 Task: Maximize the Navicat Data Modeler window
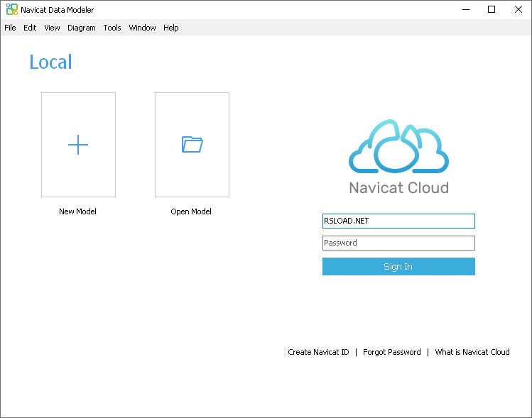tap(492, 9)
